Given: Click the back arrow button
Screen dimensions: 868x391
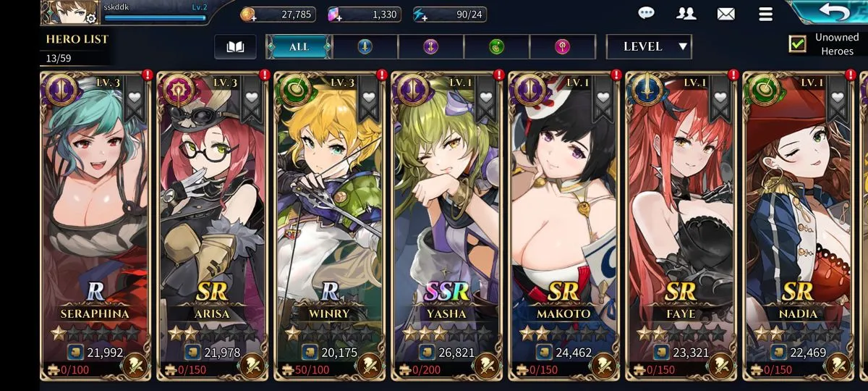Looking at the screenshot, I should click(832, 12).
